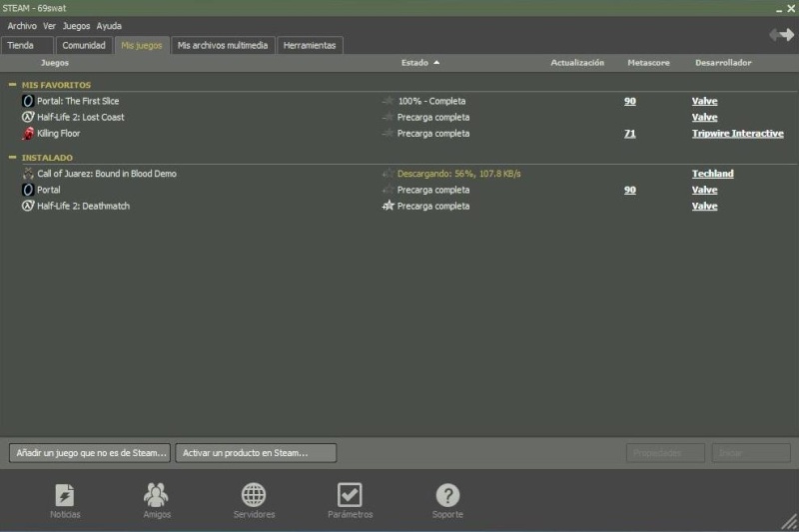Click the disabled Iniciar button
The height and width of the screenshot is (532, 799).
[751, 452]
